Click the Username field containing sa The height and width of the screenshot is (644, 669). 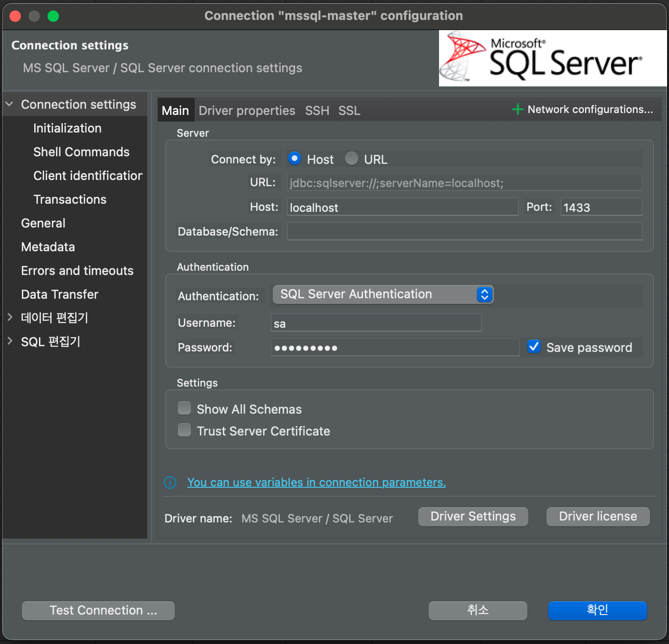(376, 323)
